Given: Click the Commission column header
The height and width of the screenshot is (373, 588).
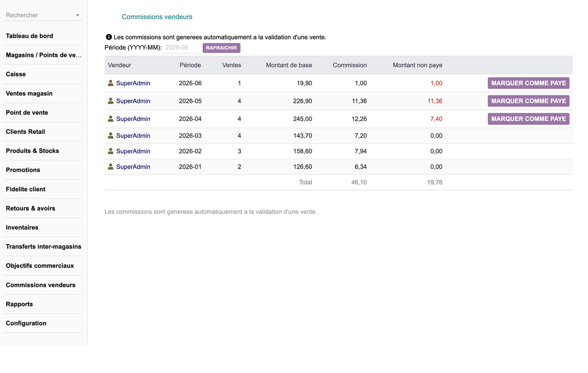Looking at the screenshot, I should pos(350,65).
